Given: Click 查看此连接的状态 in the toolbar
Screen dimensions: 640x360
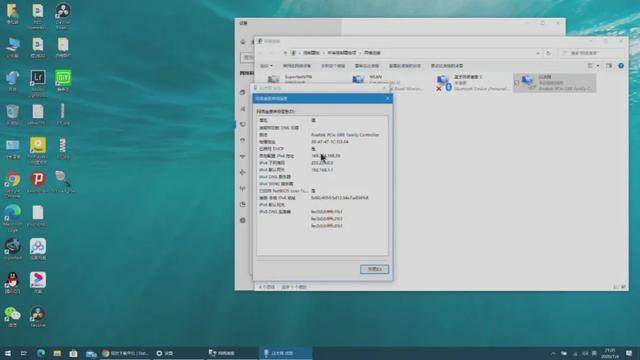Looking at the screenshot, I should tap(404, 66).
